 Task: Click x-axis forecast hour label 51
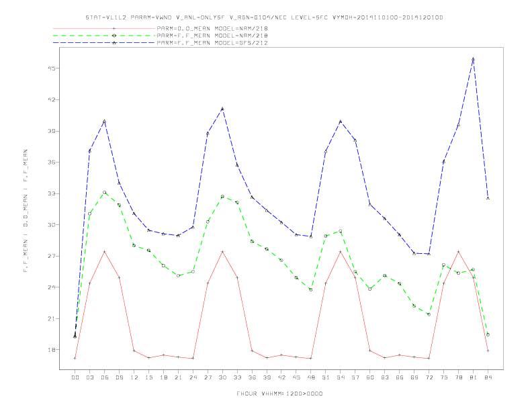[x=326, y=377]
